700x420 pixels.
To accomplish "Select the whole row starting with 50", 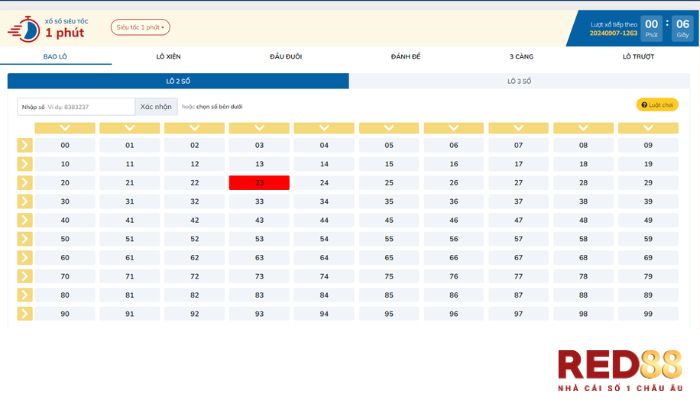I will [25, 239].
